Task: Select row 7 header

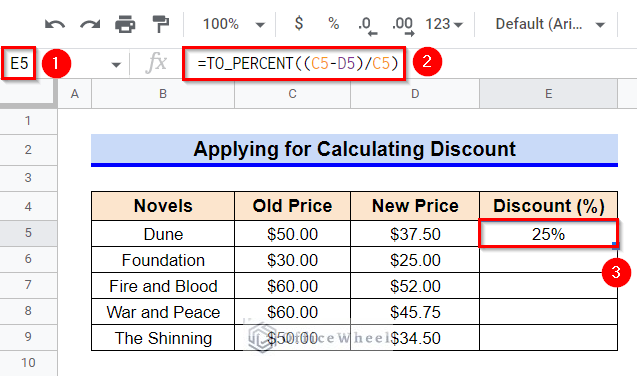Action: [x=28, y=285]
